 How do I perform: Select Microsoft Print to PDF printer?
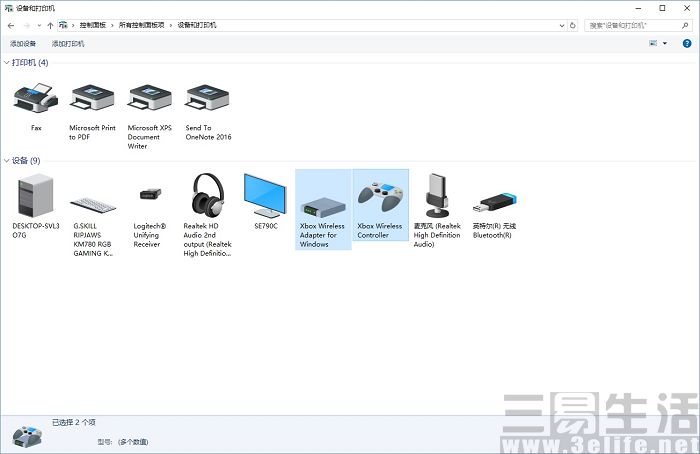pyautogui.click(x=92, y=98)
